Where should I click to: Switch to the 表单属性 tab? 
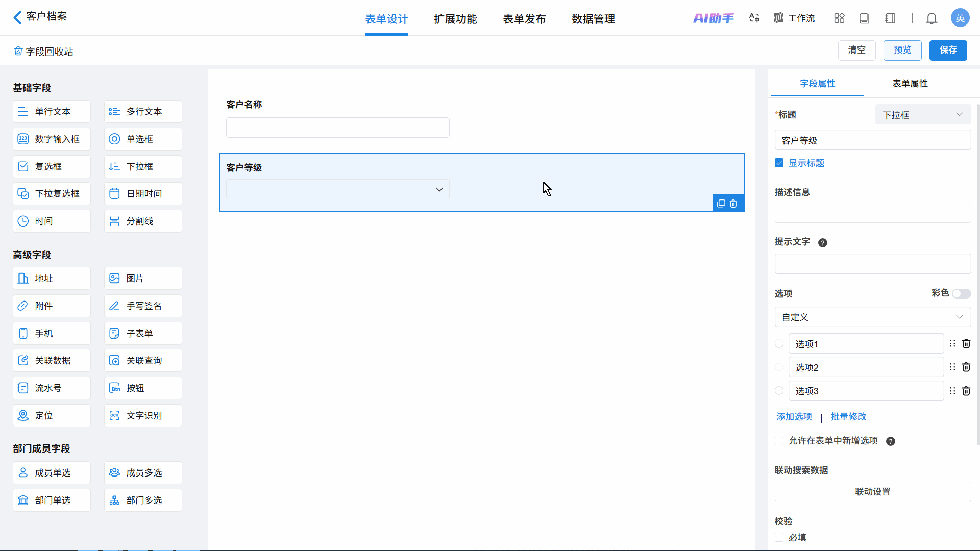point(910,84)
